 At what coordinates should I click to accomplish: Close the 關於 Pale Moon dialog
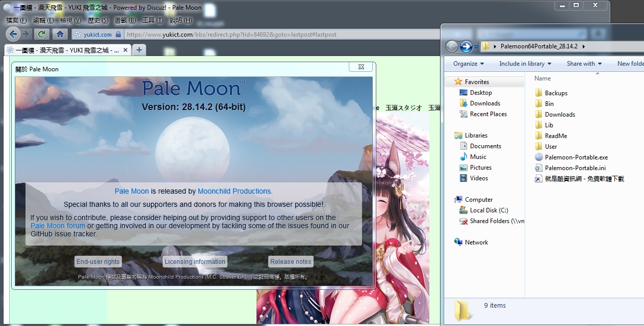tap(361, 67)
